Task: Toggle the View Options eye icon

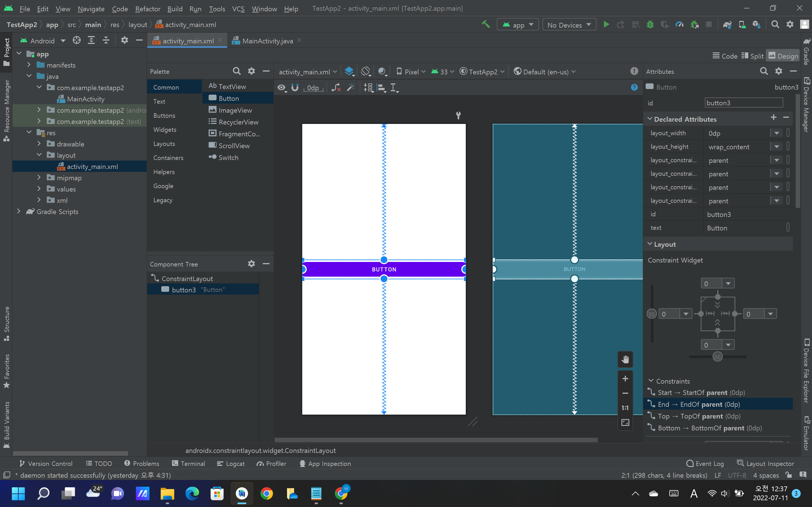Action: point(281,88)
